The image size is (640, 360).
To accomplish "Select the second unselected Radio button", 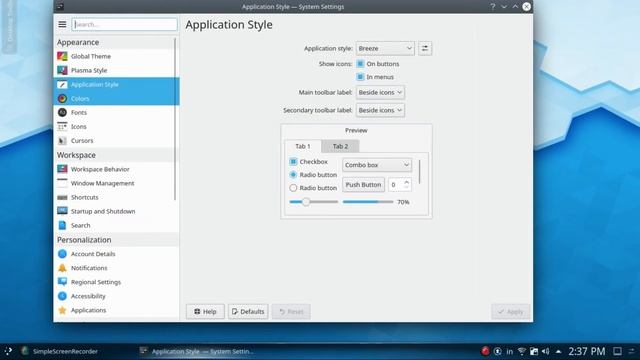I will click(293, 188).
